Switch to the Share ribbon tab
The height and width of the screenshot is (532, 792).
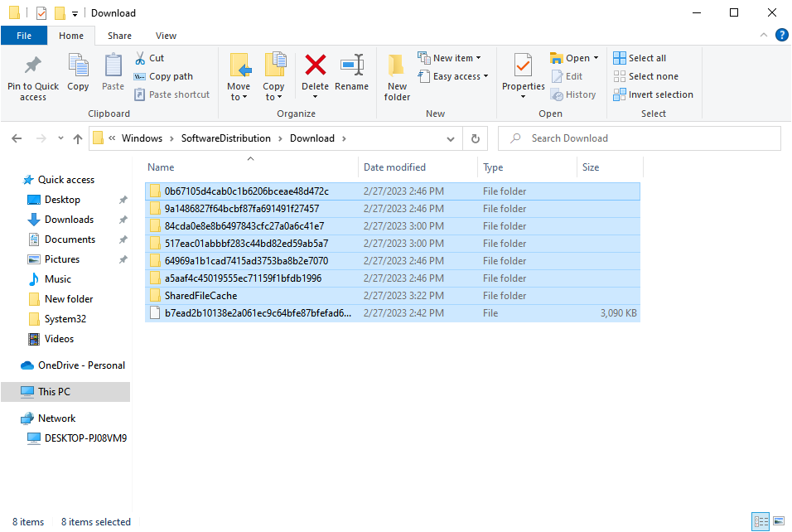click(x=119, y=36)
